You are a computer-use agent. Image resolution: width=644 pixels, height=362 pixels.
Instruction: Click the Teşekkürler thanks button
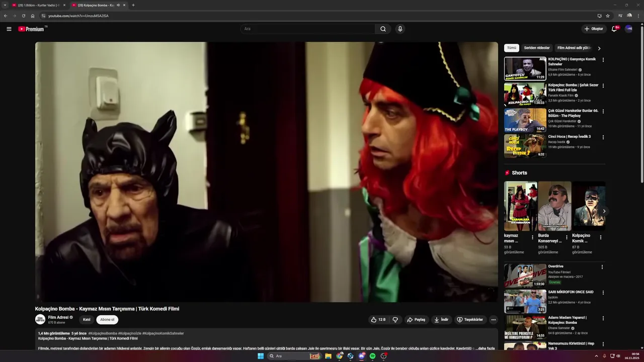click(x=470, y=320)
